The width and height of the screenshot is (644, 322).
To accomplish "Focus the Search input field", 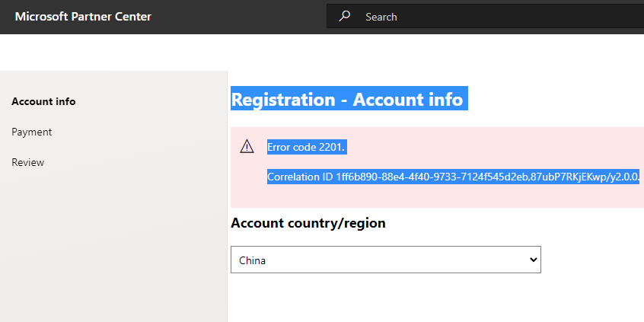I will [x=485, y=17].
